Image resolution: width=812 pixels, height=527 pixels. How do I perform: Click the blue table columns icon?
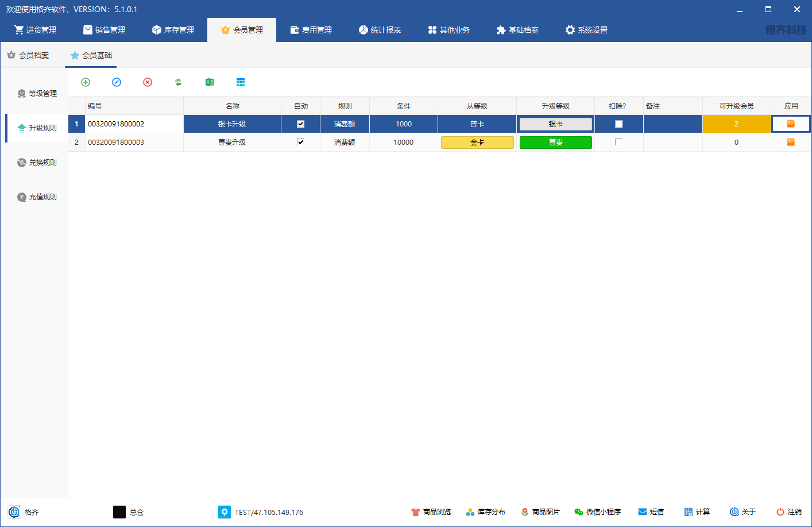click(x=241, y=82)
